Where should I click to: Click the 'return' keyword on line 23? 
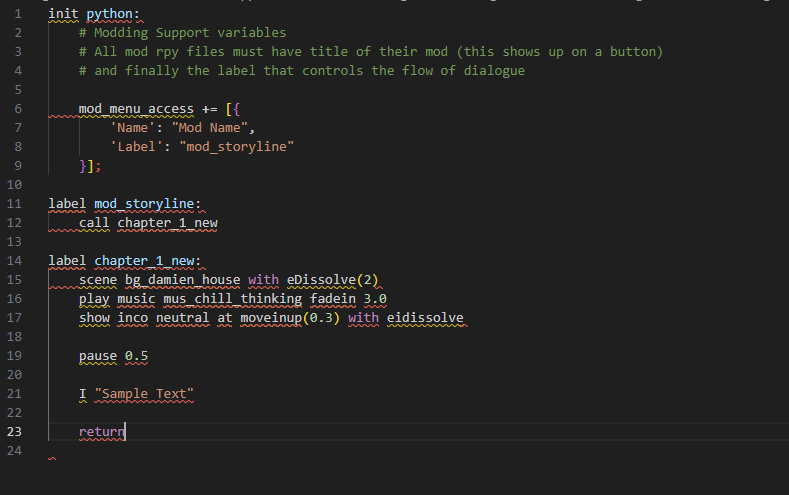(102, 432)
